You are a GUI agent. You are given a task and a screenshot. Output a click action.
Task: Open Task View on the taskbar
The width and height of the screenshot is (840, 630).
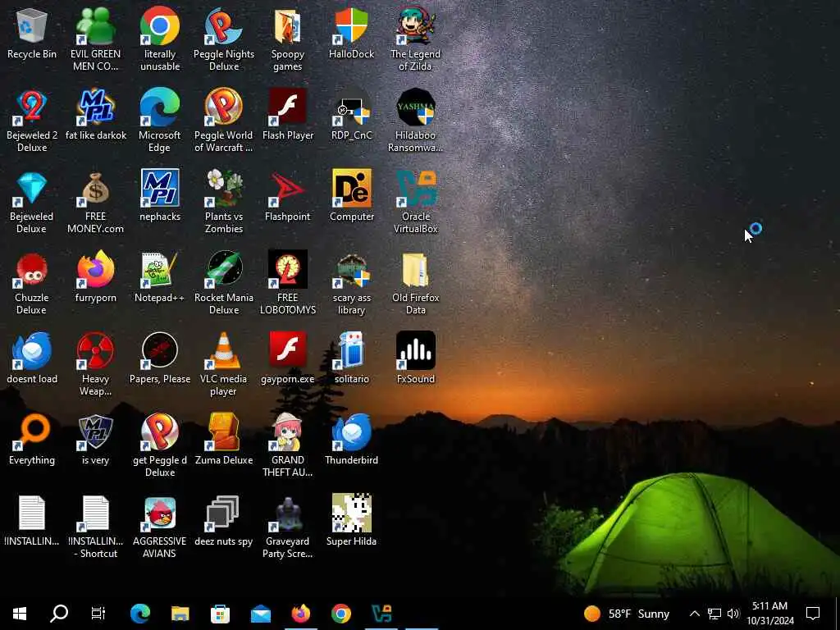point(98,614)
